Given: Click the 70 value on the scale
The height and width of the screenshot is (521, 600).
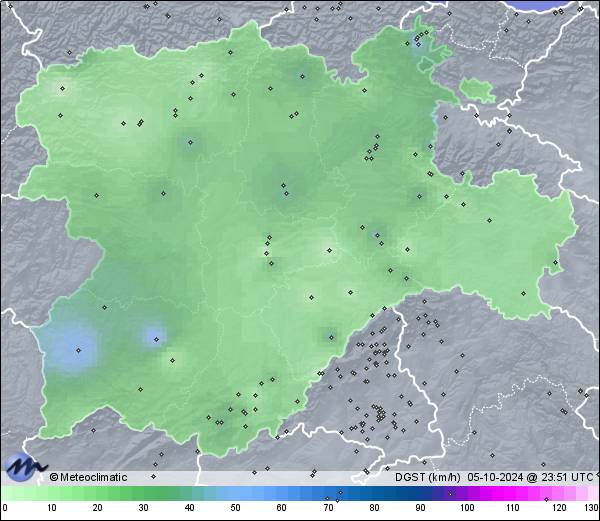Looking at the screenshot, I should tap(328, 508).
